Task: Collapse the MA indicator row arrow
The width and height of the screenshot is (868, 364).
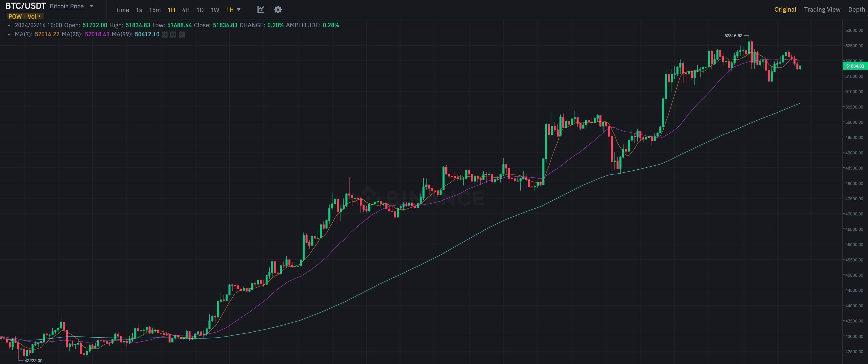Action: point(9,35)
